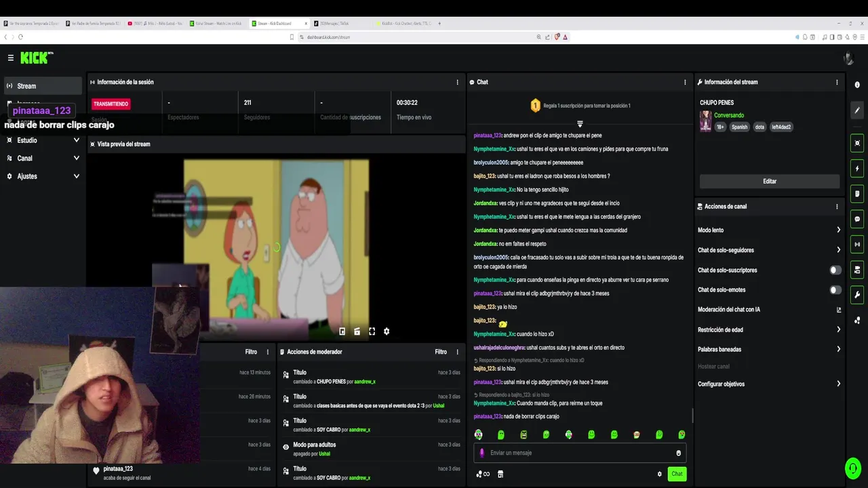Open emoji picker in chat message box
Viewport: 868px width, 488px height.
678,453
